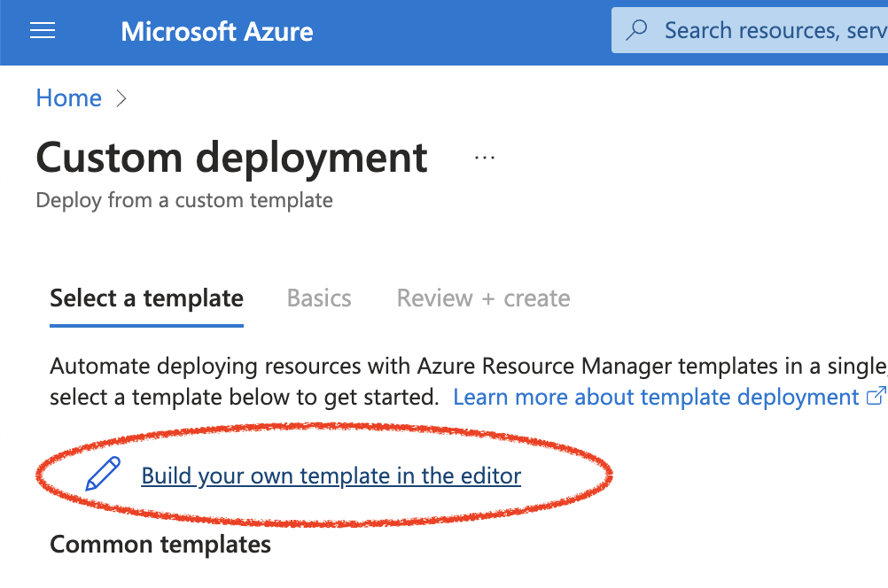Open the Review + create tab

click(x=483, y=298)
